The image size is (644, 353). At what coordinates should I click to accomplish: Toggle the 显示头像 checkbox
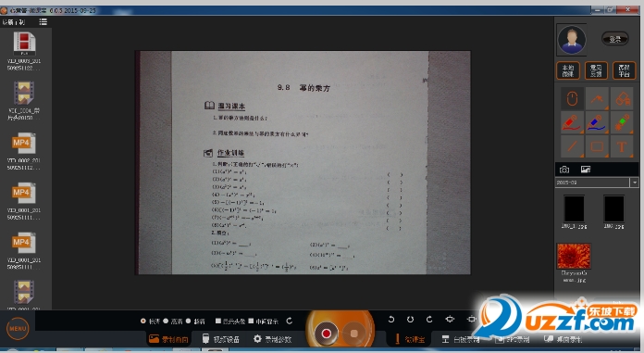218,321
